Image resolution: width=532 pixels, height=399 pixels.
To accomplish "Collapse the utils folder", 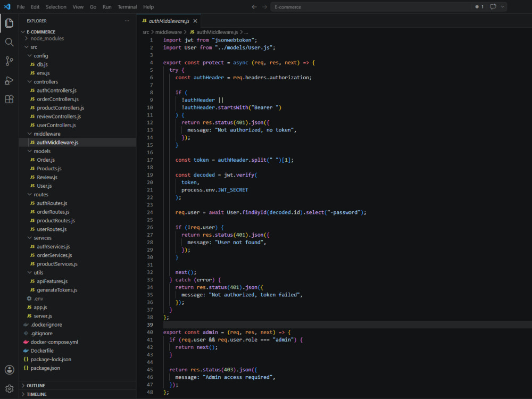I will 38,272.
